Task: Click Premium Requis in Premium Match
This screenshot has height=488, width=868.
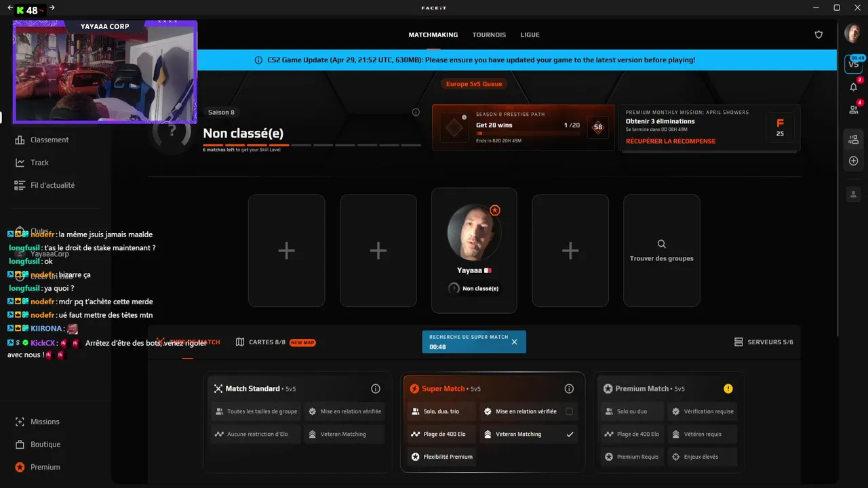Action: tap(633, 457)
